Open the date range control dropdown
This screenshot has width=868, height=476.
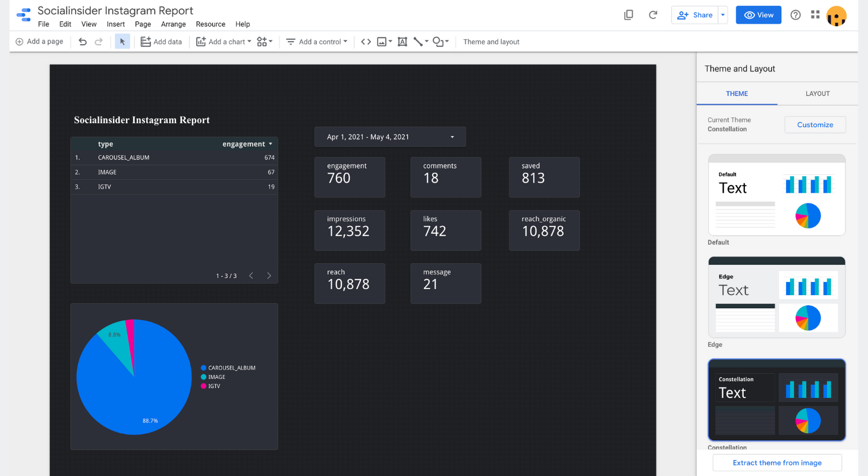390,137
